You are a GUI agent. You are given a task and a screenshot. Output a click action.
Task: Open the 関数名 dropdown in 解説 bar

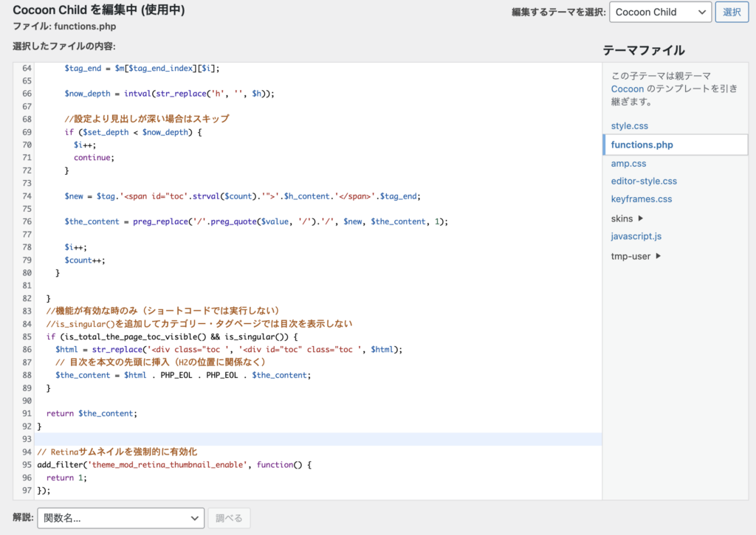coord(120,517)
